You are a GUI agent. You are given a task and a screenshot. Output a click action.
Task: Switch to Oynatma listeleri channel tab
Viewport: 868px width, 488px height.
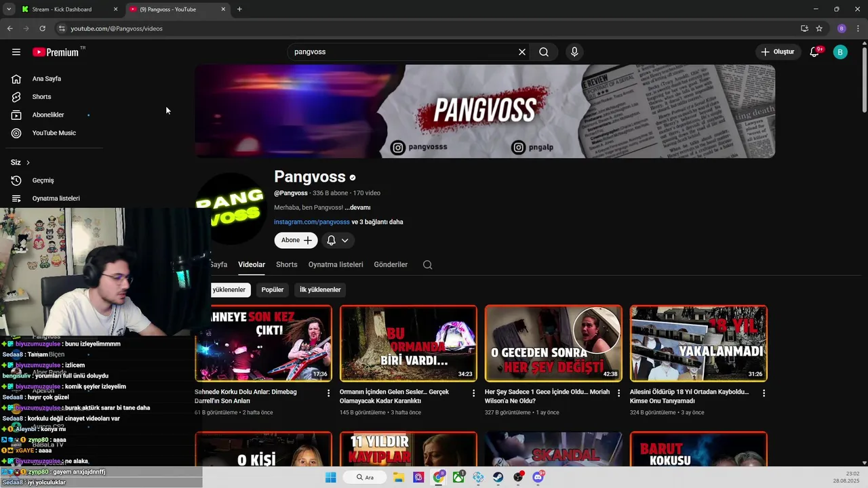(336, 265)
